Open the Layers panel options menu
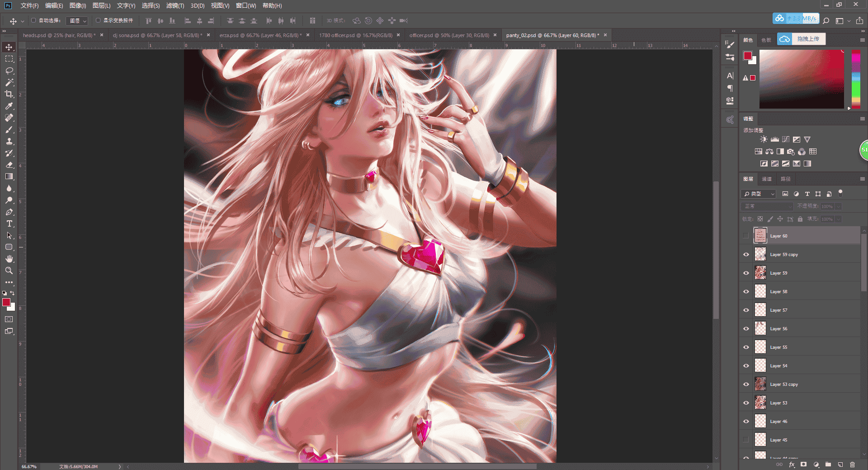The width and height of the screenshot is (868, 470). 862,179
